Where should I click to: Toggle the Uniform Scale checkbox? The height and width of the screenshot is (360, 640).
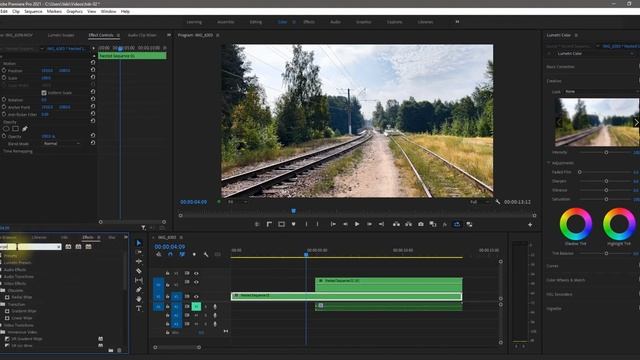point(44,93)
